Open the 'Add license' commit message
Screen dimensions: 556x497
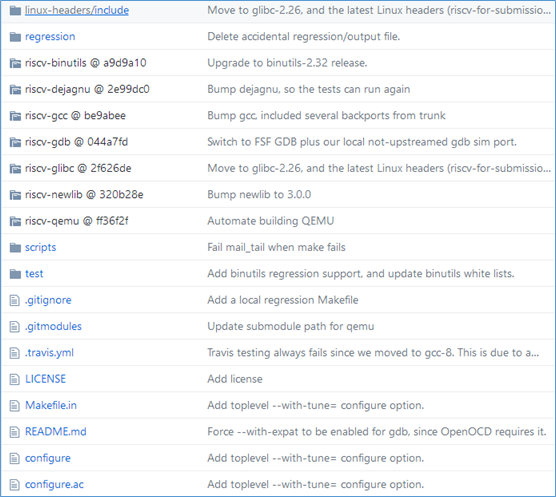pyautogui.click(x=235, y=379)
